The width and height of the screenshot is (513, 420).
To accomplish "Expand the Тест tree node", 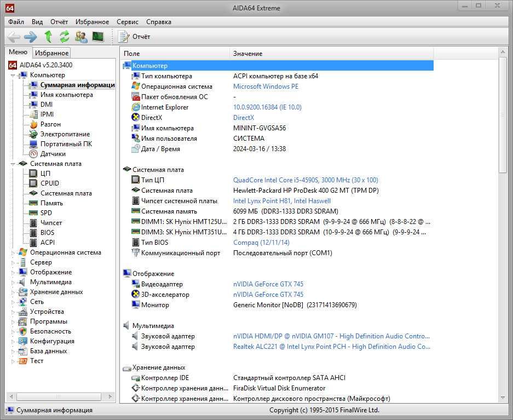I will (x=13, y=361).
